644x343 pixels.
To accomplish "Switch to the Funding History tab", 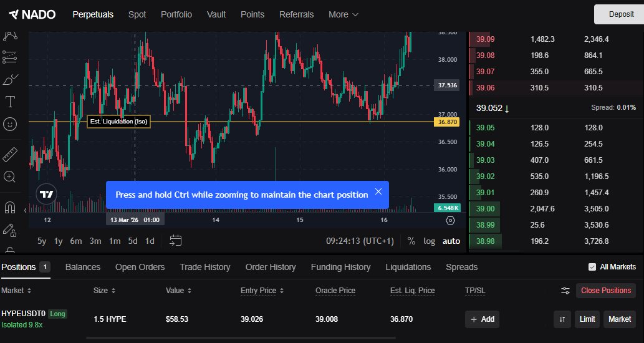I will [340, 267].
